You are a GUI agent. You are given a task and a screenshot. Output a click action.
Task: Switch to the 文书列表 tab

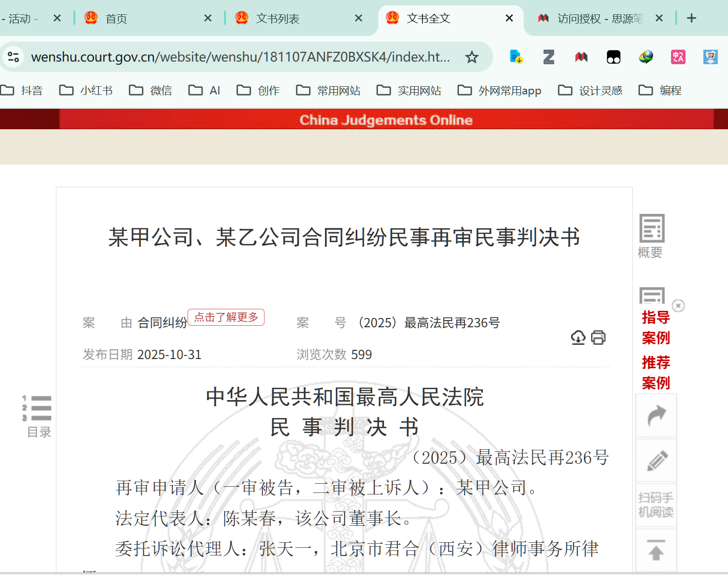coord(278,19)
